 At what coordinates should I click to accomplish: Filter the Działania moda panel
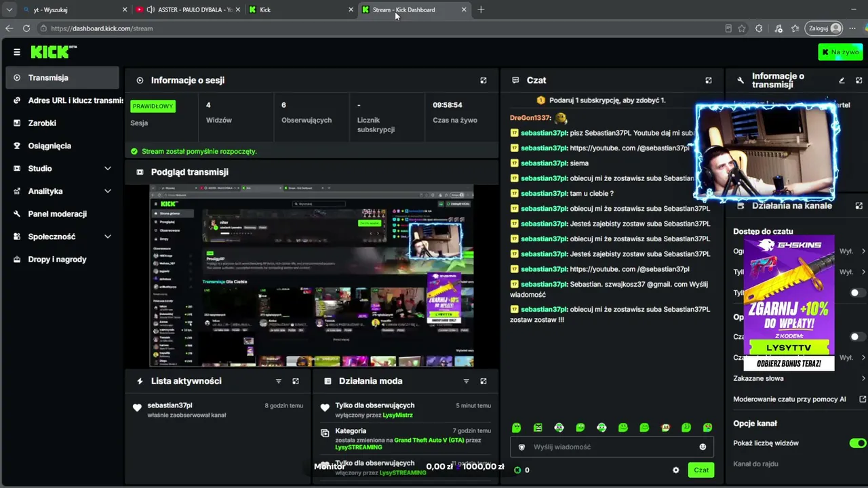(x=466, y=381)
